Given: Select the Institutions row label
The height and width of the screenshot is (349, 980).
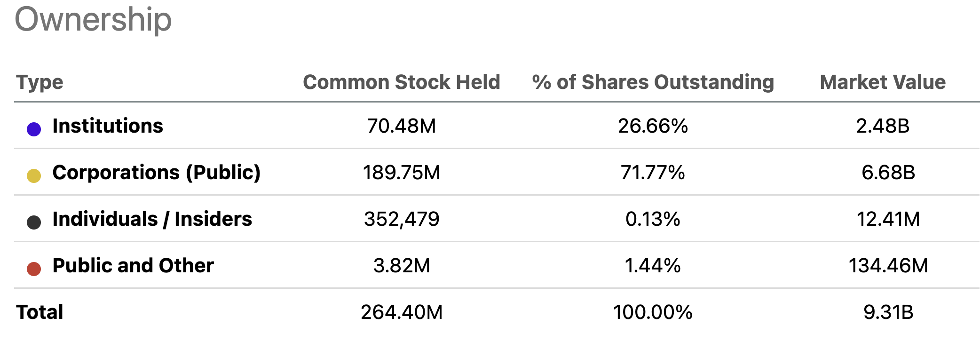Looking at the screenshot, I should [x=108, y=126].
